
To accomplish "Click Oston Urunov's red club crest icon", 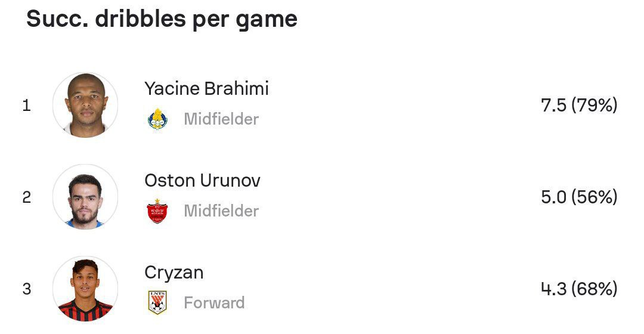I will 157,211.
